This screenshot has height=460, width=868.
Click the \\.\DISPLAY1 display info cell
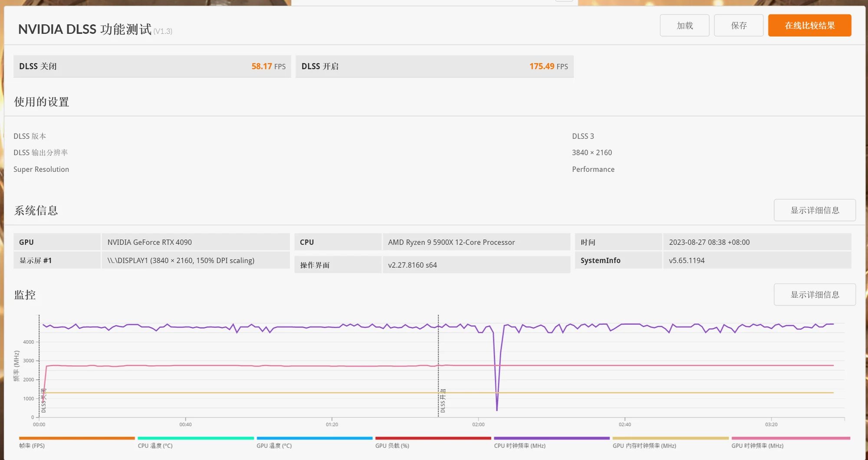coord(196,260)
